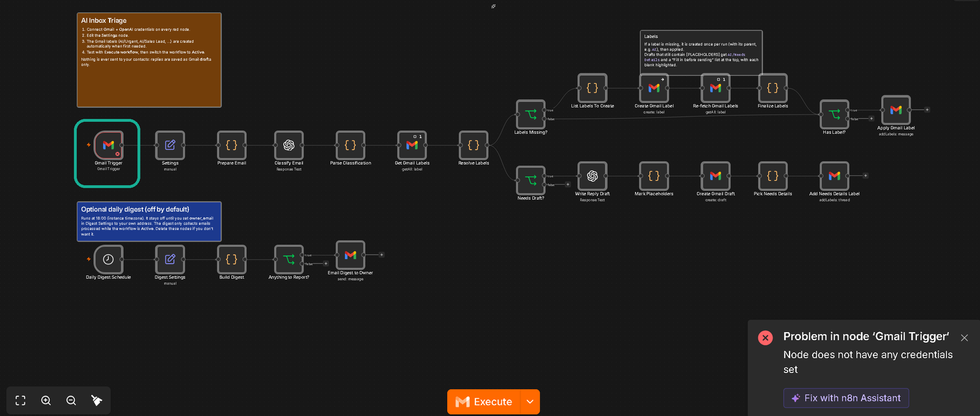The width and height of the screenshot is (980, 416).
Task: Open the List Labels To Create node
Action: click(592, 88)
